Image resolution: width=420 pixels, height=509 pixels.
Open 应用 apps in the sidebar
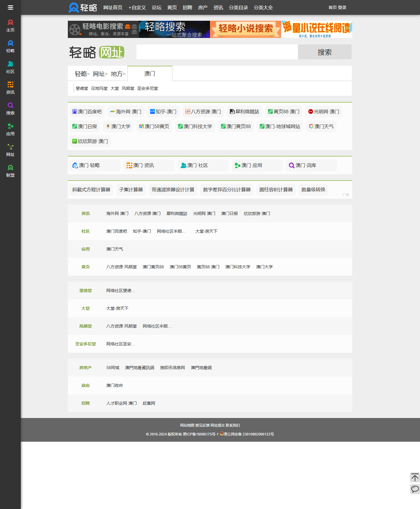10,129
